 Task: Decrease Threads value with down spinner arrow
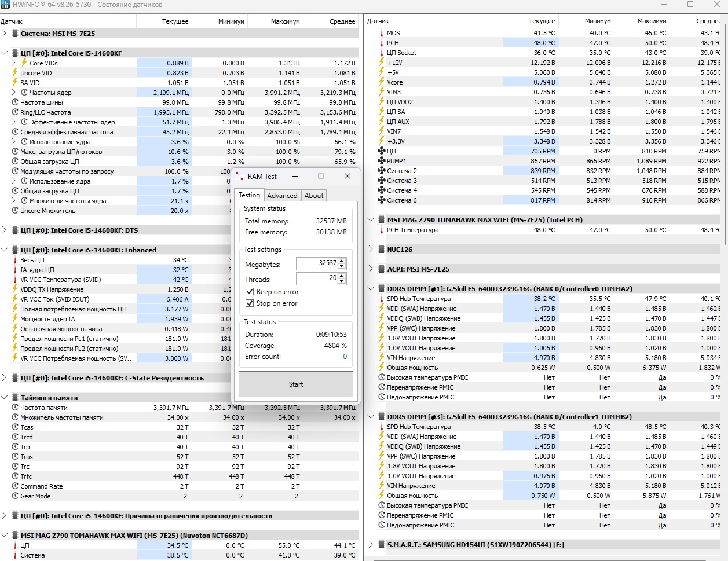342,282
